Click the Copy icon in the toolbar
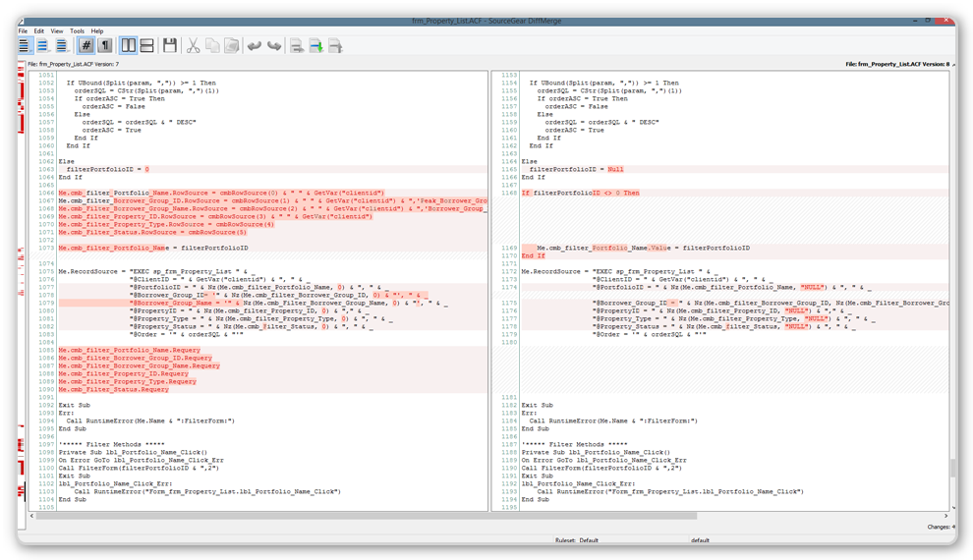This screenshot has height=560, width=973. pos(212,45)
